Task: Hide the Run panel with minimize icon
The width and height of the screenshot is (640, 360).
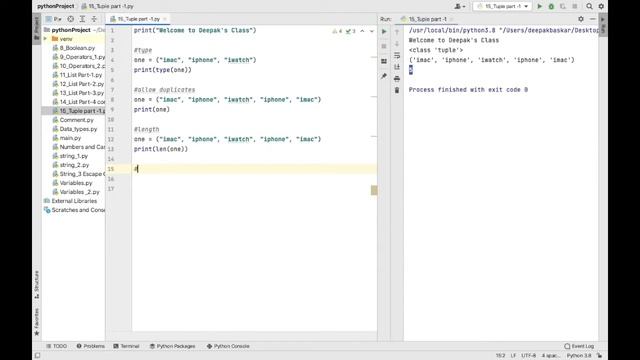Action: [593, 19]
